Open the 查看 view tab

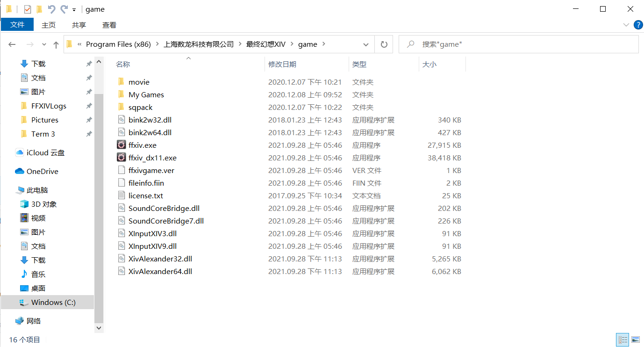tap(109, 25)
